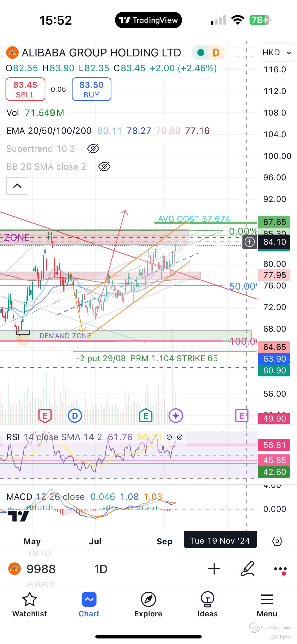Tap the 63.90 blue price axis label
297x644 pixels.
click(274, 359)
